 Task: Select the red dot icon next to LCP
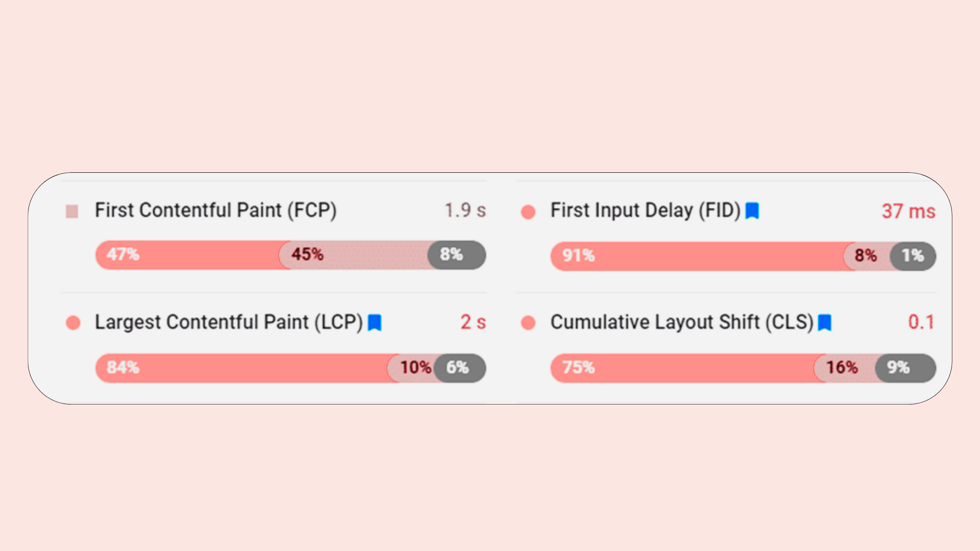[x=73, y=322]
